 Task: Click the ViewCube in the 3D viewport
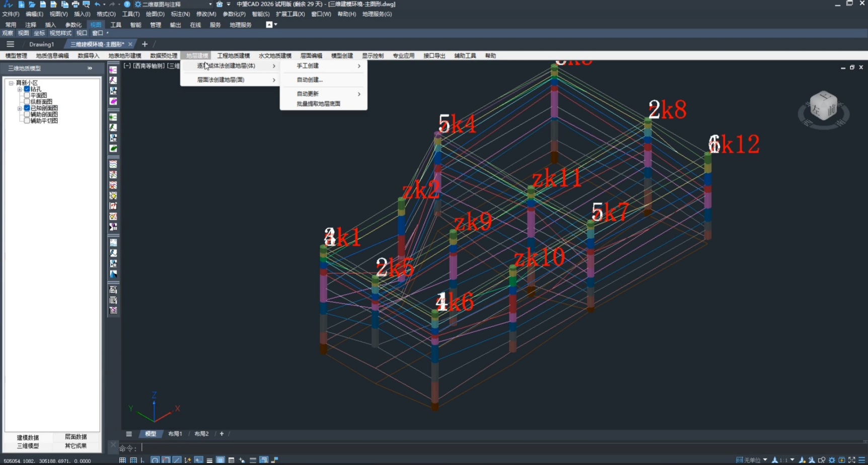click(824, 106)
